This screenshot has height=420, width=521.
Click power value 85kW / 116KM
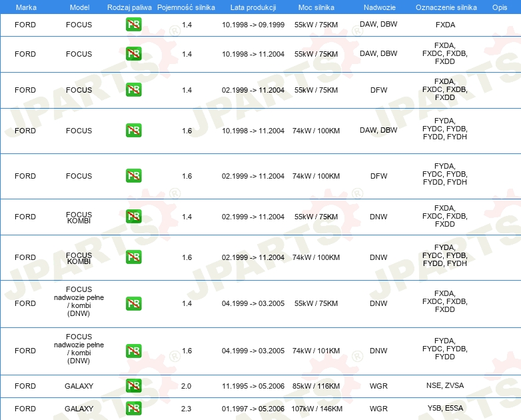[316, 386]
